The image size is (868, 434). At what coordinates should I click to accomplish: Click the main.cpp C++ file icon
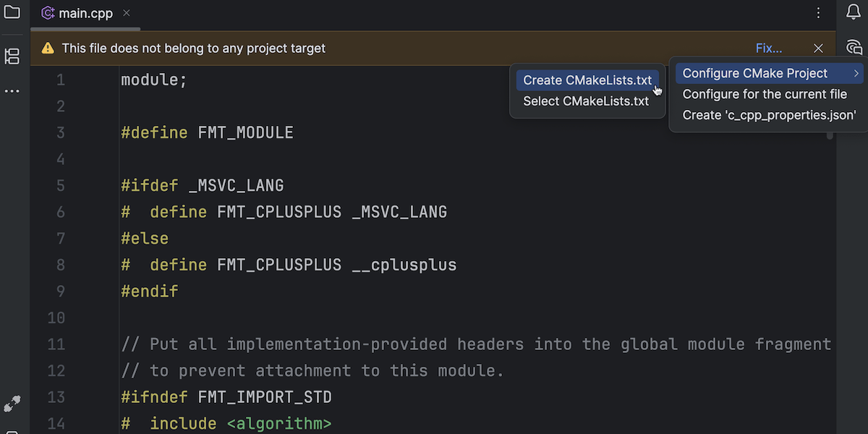[x=48, y=13]
